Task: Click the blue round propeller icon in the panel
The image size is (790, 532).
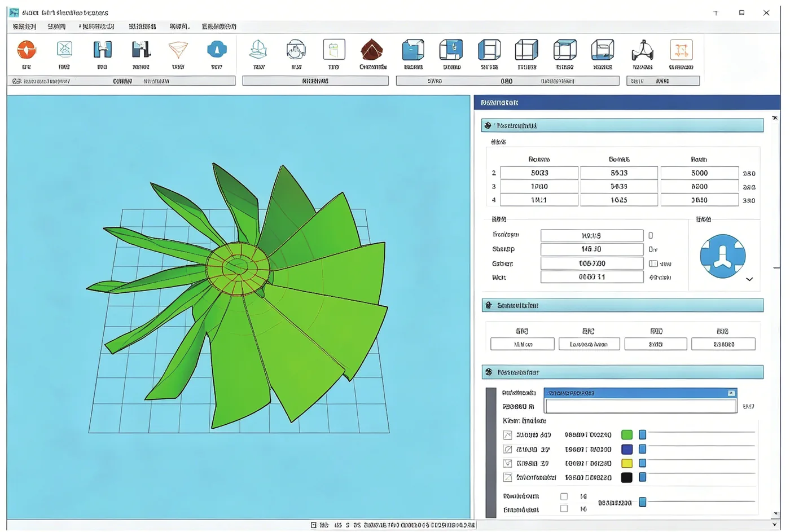Action: pyautogui.click(x=722, y=256)
